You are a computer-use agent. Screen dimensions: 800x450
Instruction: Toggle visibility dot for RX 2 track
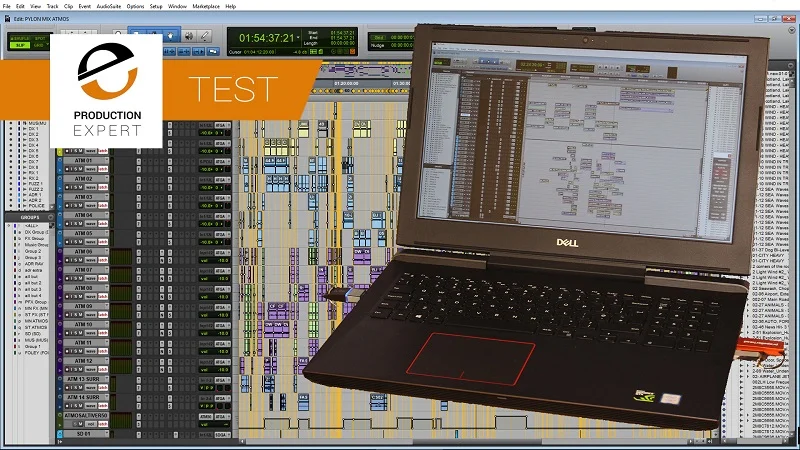[x=11, y=178]
